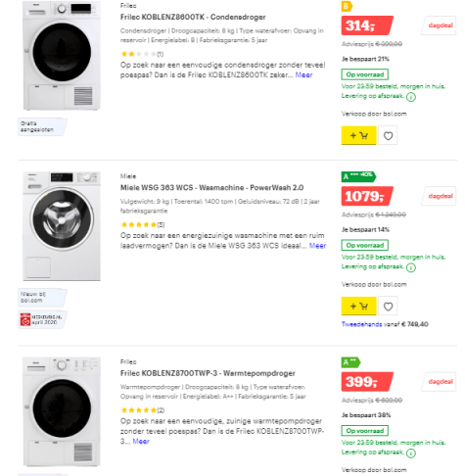The width and height of the screenshot is (465, 476).
Task: Click the A++ energy label badge
Action: (350, 362)
